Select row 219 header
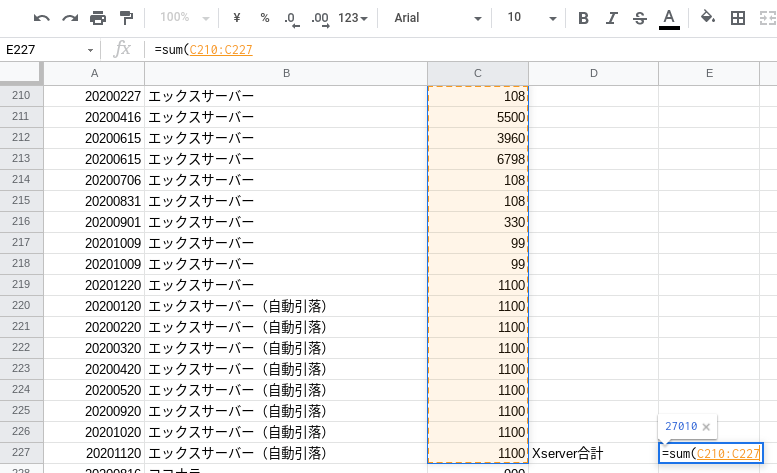 coord(21,285)
